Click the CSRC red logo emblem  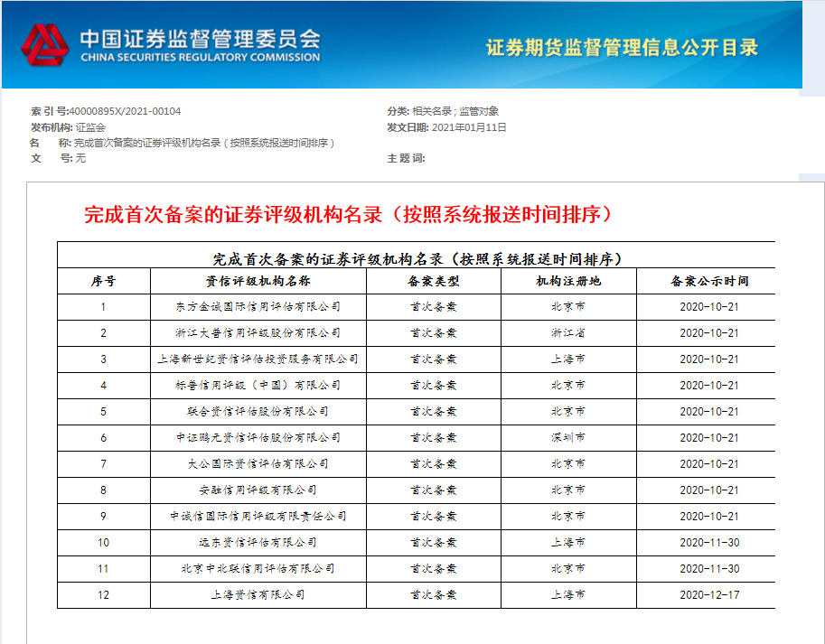45,44
